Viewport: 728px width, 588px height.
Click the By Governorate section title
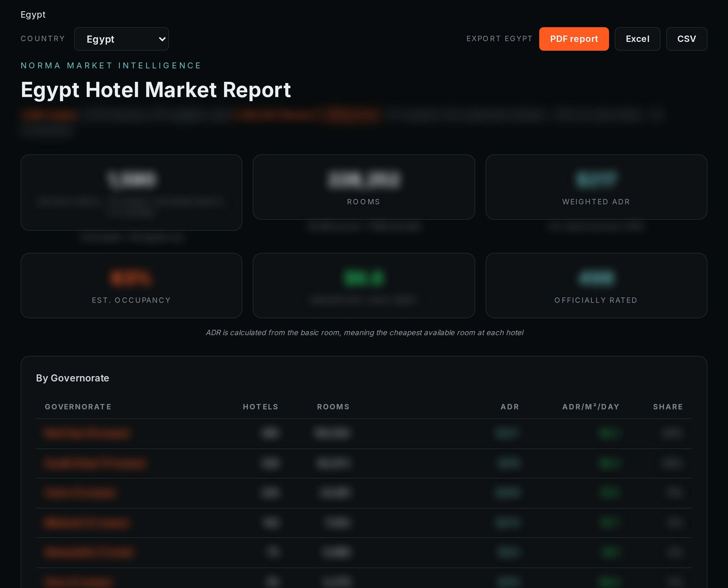tap(72, 378)
